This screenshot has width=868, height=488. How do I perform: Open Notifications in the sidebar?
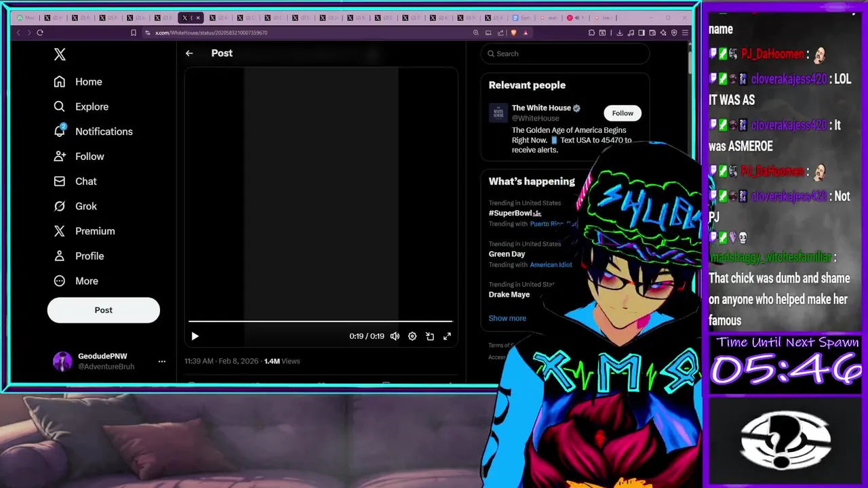[x=93, y=131]
